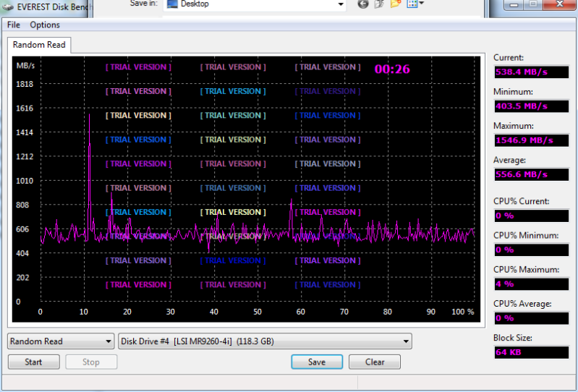Open the File menu

[14, 25]
